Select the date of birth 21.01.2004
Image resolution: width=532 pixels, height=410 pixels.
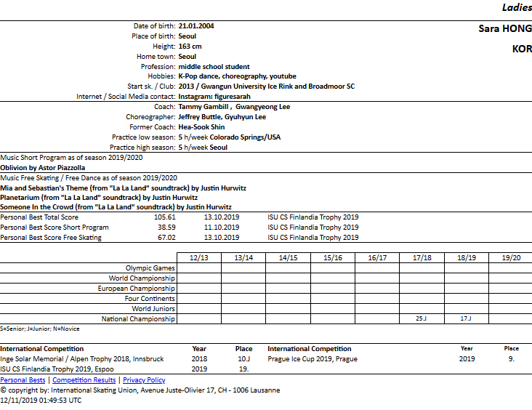pos(196,26)
